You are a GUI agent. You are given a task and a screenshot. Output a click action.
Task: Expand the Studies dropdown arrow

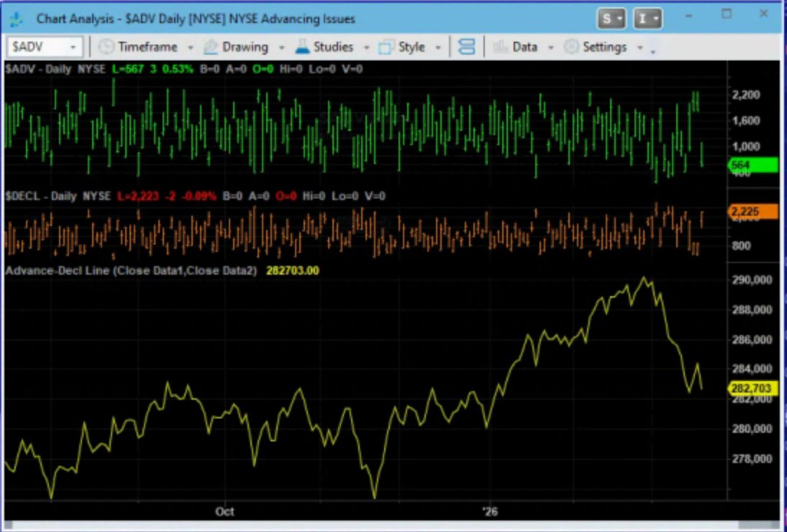click(366, 48)
